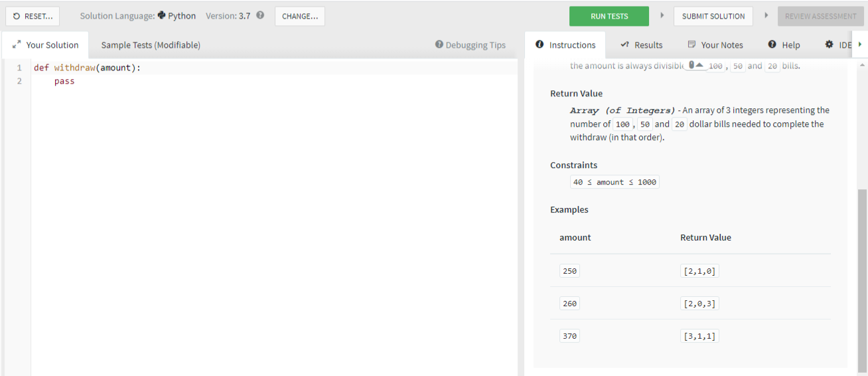Click the scroll-up arrow on Instructions scrollbar
The image size is (868, 376).
click(863, 65)
